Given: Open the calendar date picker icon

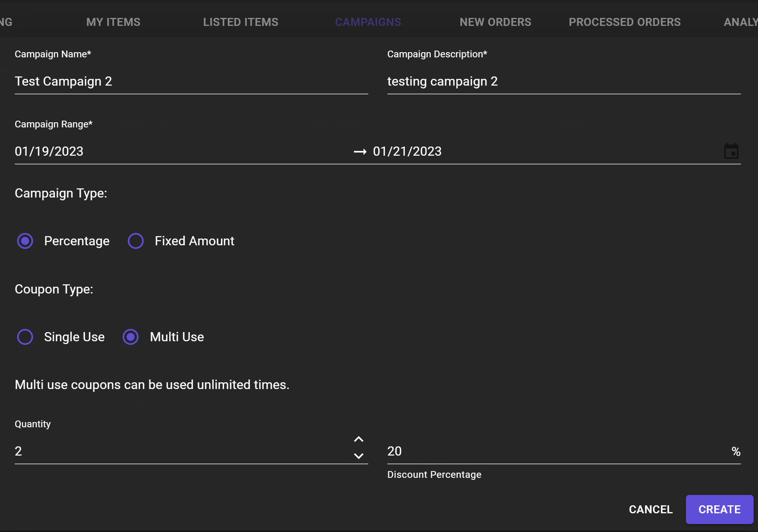Looking at the screenshot, I should 731,151.
